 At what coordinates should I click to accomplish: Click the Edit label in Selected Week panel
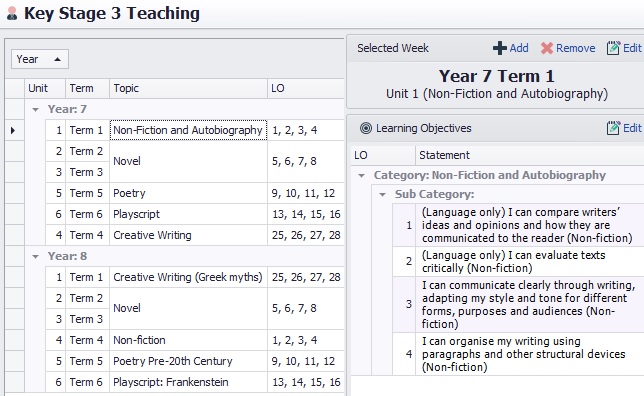[x=632, y=48]
